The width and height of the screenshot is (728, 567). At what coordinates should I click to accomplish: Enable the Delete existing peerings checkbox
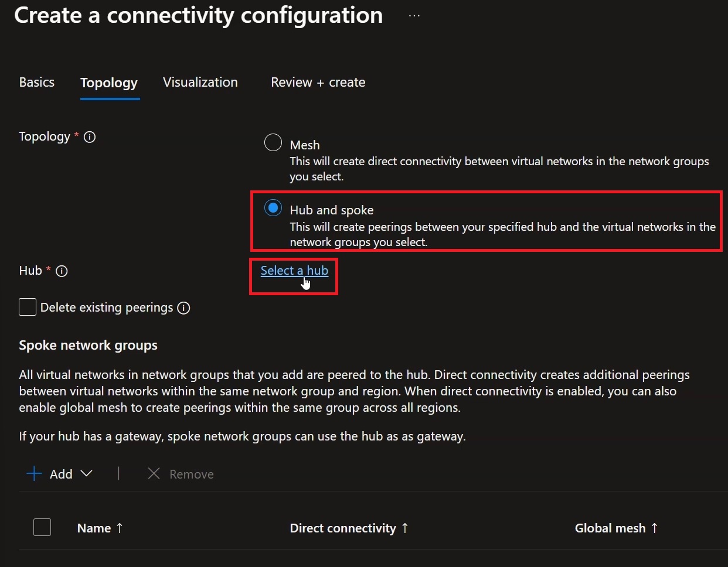pos(28,307)
